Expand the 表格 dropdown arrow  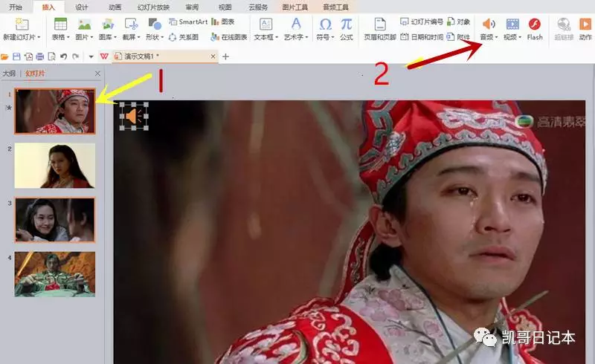pos(68,37)
